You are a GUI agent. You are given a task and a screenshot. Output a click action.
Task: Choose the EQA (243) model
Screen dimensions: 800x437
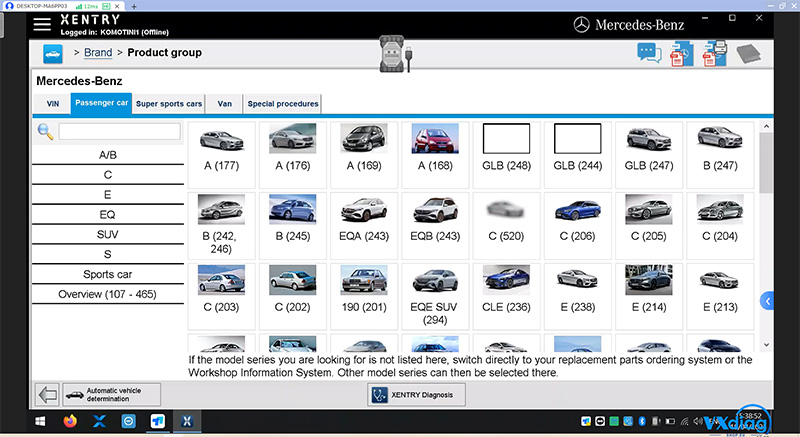pyautogui.click(x=364, y=226)
